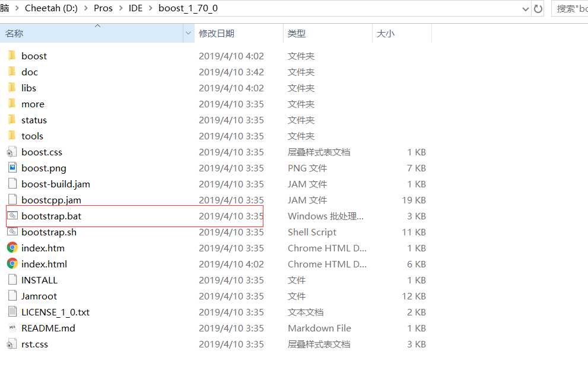Refresh the current folder view
The height and width of the screenshot is (367, 588).
(x=538, y=9)
